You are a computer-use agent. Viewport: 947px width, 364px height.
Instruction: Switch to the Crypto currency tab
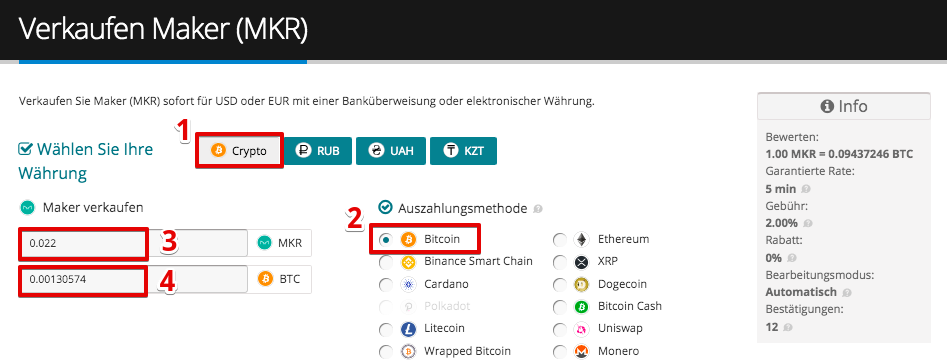239,151
